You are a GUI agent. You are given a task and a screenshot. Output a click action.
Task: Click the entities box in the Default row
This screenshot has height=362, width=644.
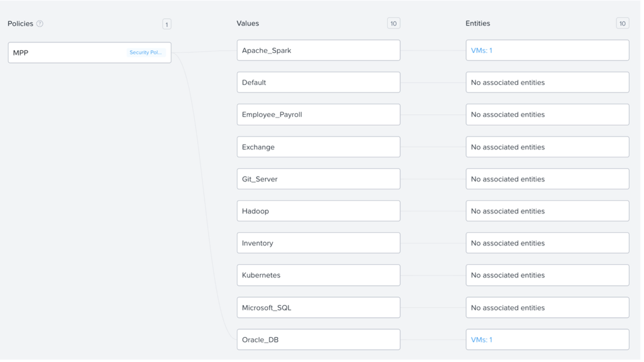(x=547, y=82)
